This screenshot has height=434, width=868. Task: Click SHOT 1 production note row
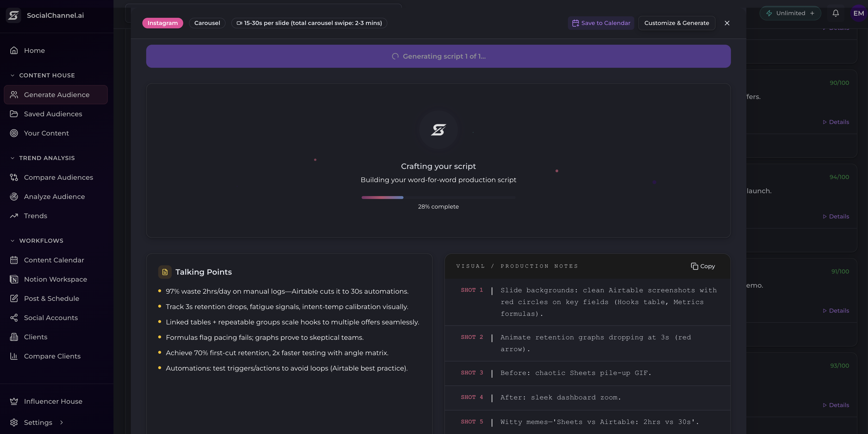point(587,302)
